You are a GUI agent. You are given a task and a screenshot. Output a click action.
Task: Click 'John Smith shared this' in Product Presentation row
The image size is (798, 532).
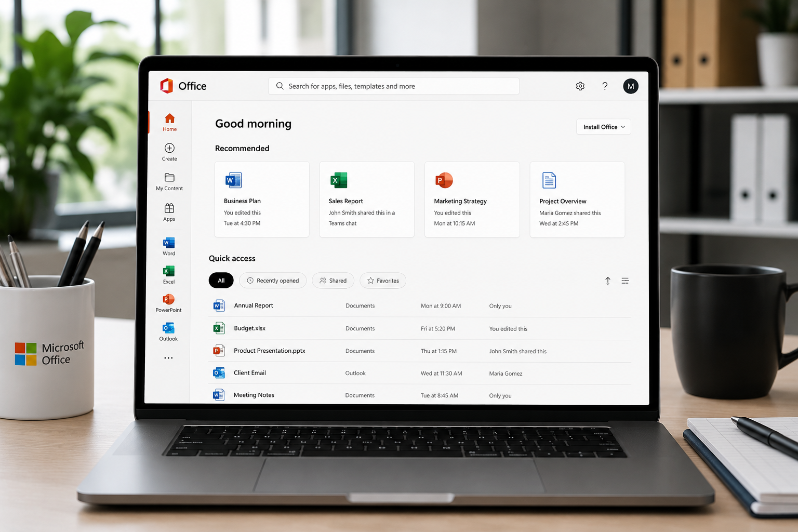pos(517,351)
